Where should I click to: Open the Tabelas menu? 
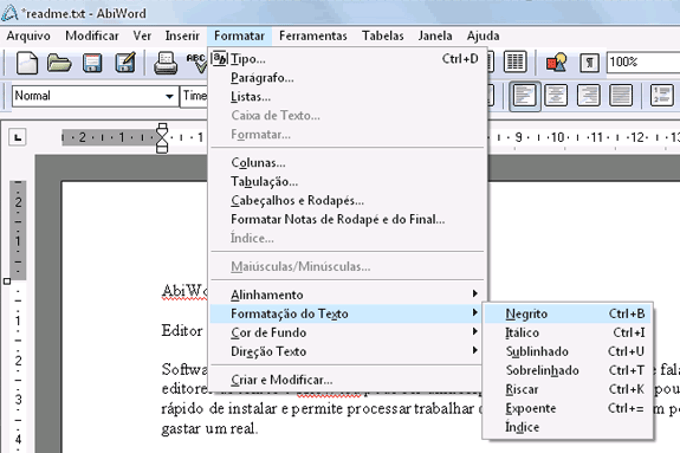(x=383, y=36)
